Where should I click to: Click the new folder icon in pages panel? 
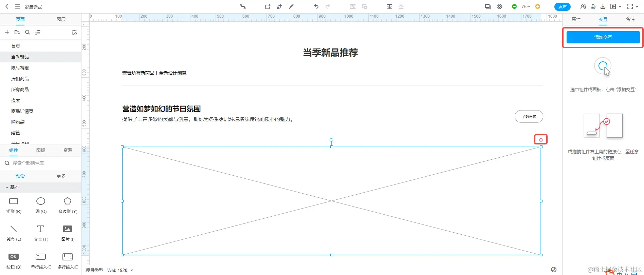pos(17,32)
